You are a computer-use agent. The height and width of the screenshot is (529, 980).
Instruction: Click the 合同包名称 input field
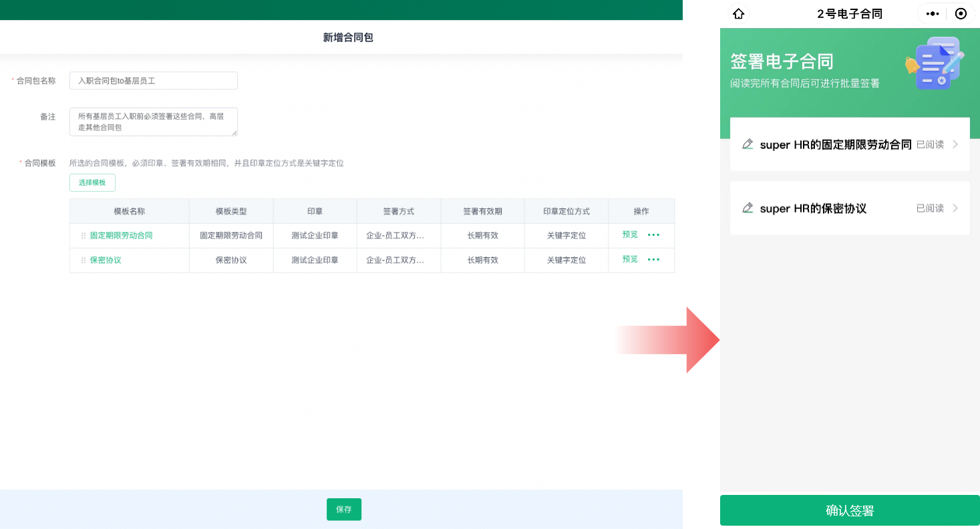click(x=154, y=81)
